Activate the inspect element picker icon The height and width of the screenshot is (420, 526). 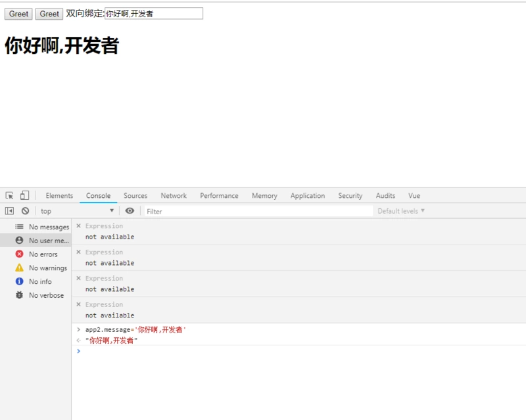pos(9,195)
